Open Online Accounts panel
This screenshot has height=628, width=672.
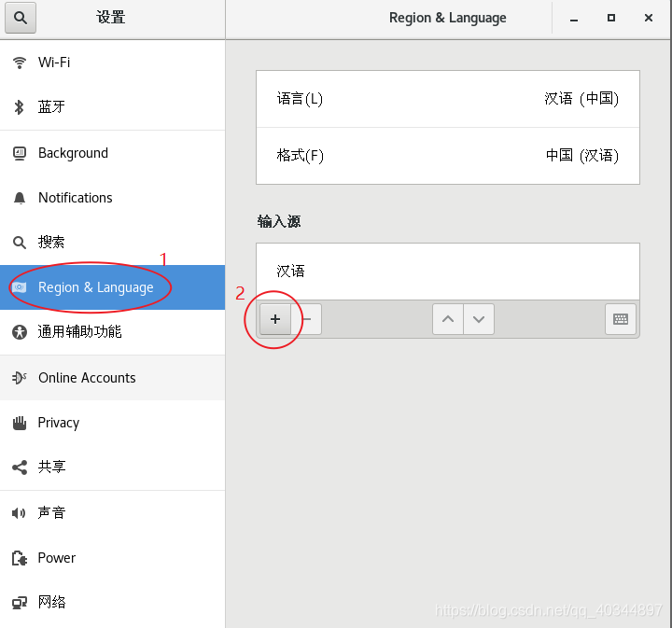[x=112, y=378]
